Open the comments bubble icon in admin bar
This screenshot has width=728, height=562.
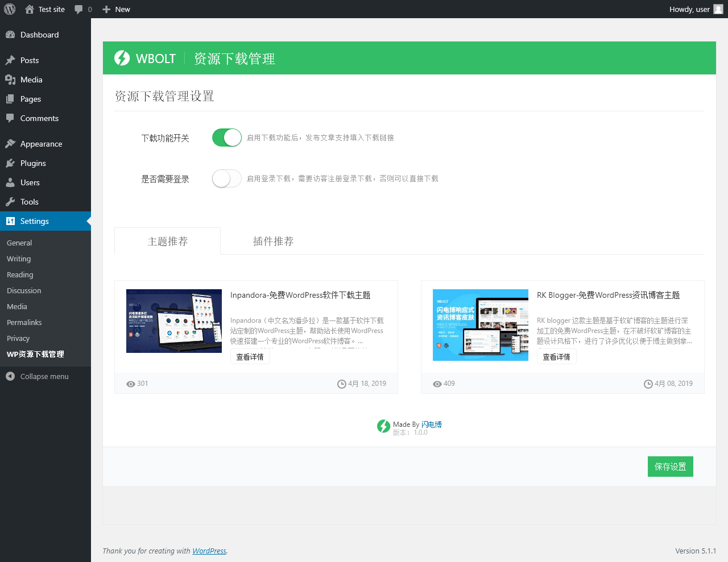click(78, 9)
